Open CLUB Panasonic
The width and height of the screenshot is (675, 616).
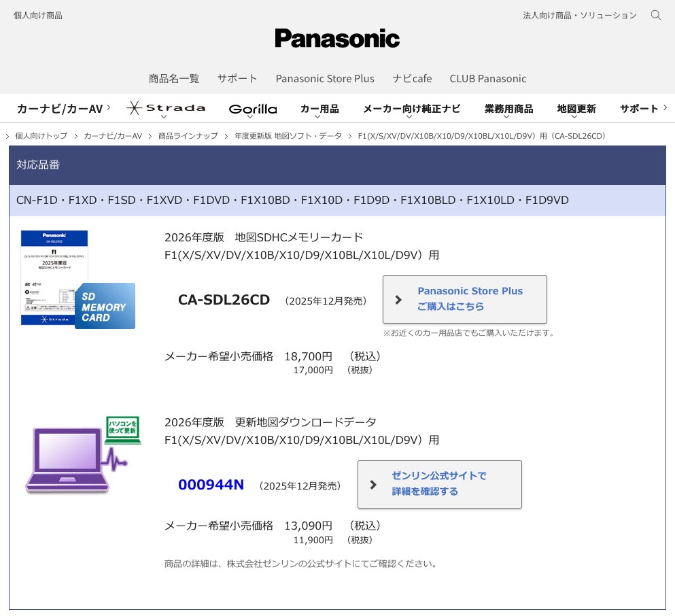click(x=488, y=79)
